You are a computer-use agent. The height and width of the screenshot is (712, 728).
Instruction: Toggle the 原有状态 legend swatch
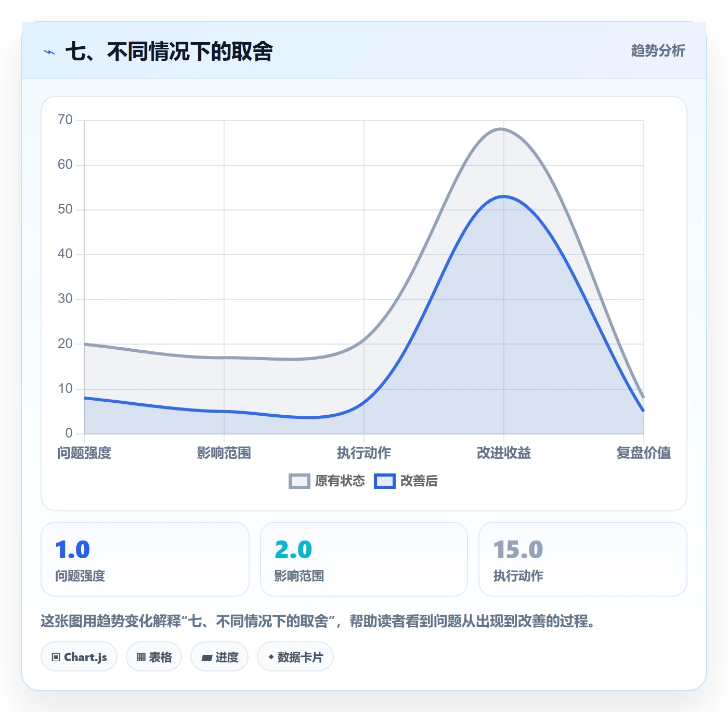[300, 481]
